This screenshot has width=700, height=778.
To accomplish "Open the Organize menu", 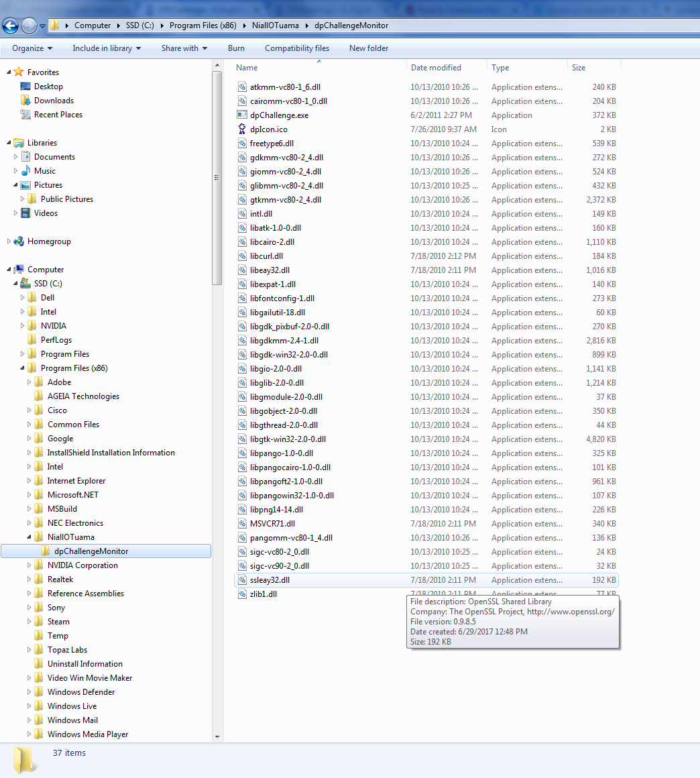I will tap(32, 48).
